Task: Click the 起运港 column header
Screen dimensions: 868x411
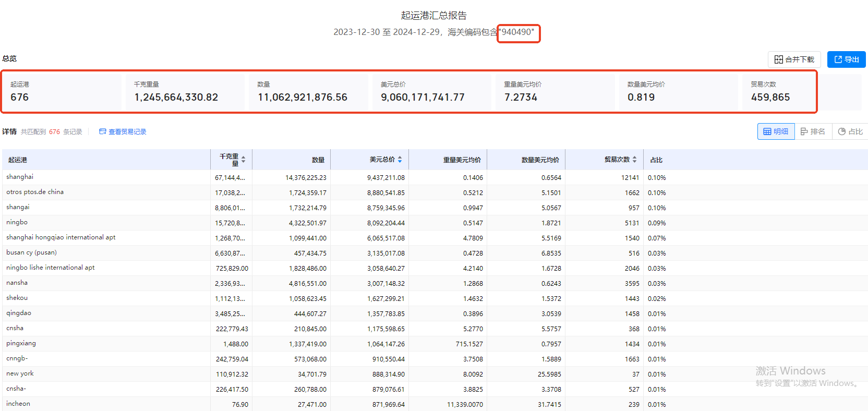Action: pyautogui.click(x=18, y=160)
